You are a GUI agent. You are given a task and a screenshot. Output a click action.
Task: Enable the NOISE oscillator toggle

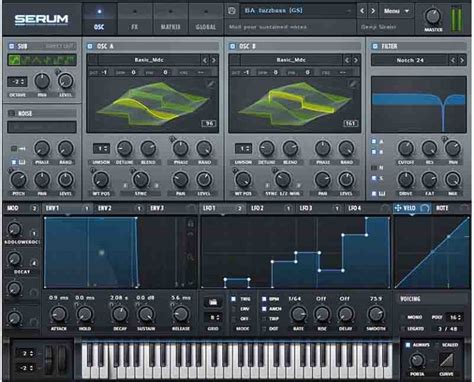click(x=12, y=113)
